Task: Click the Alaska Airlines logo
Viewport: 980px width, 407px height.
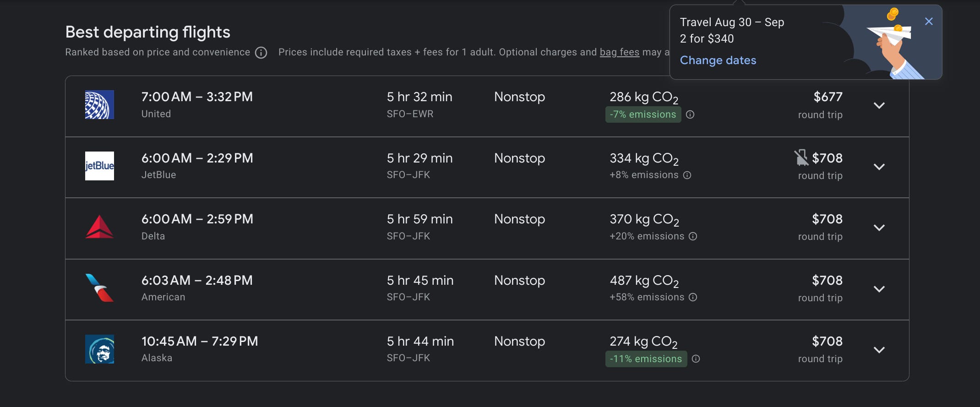Action: coord(99,349)
